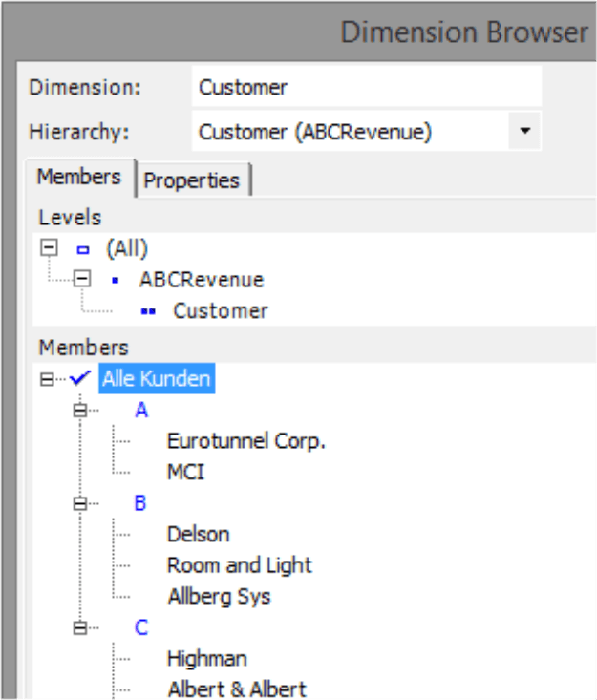Click the Customer level double-dot icon
This screenshot has height=700, width=597.
(148, 311)
